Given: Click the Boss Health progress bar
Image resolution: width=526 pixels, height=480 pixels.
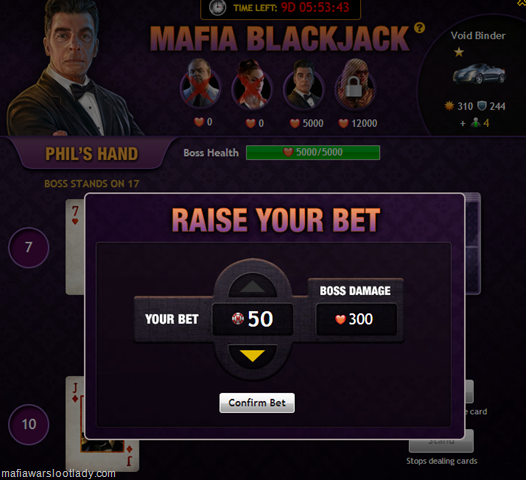Looking at the screenshot, I should tap(313, 152).
